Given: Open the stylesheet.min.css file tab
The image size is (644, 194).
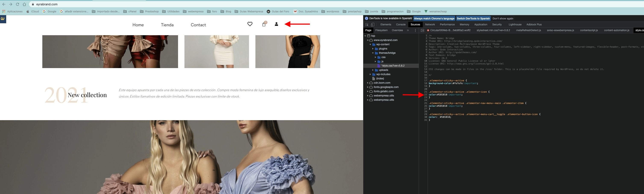Looking at the screenshot, I should [x=493, y=30].
